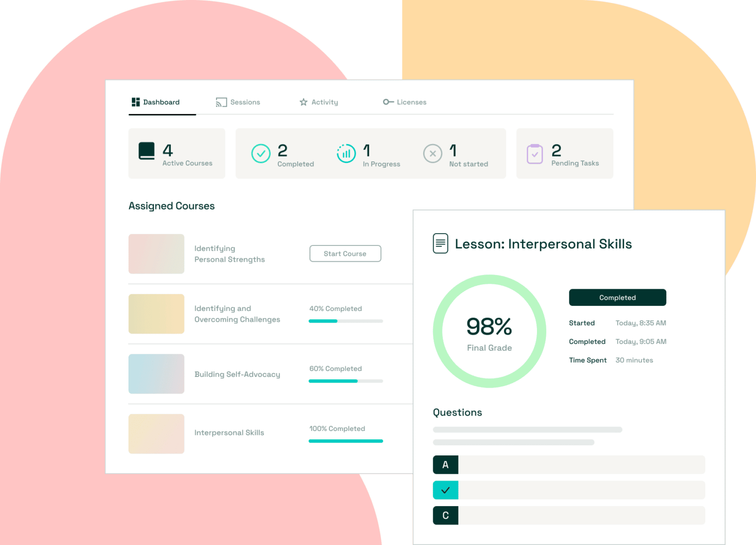Screen dimensions: 756x545
Task: Click the Completed checkmark circle icon
Action: click(261, 153)
